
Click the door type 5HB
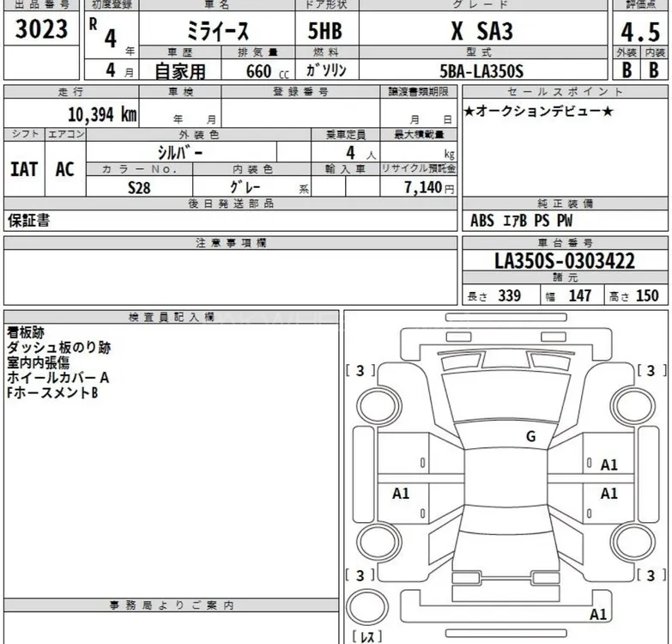point(325,31)
